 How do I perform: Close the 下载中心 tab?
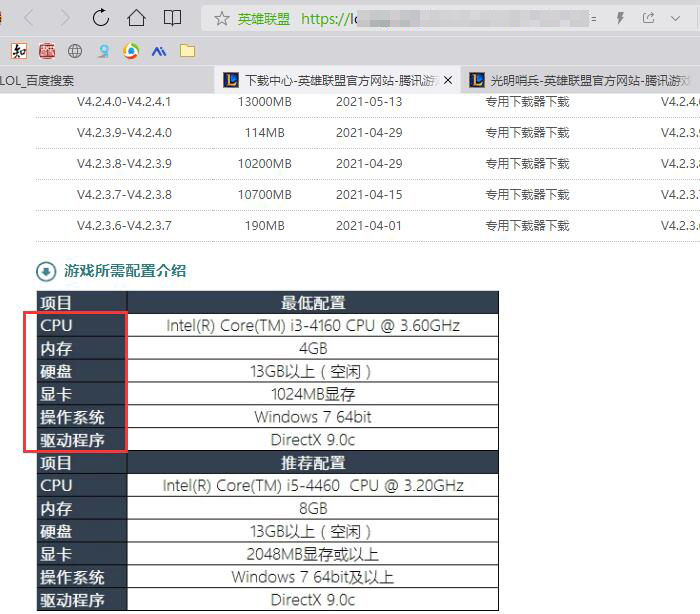click(448, 80)
